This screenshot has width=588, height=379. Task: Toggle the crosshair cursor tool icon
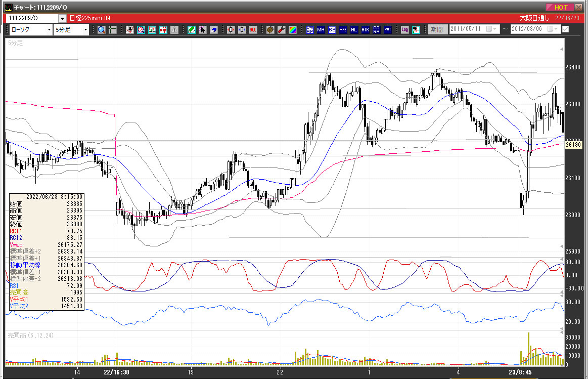click(x=113, y=30)
